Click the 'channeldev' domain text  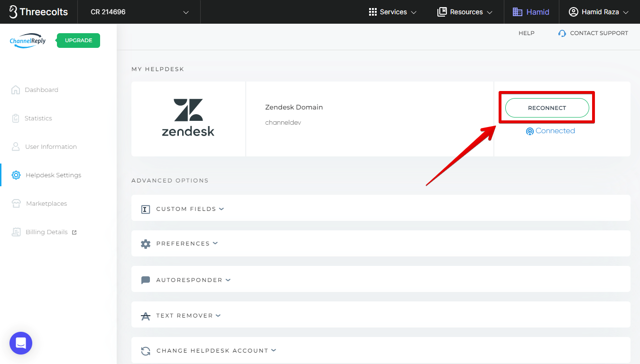click(283, 123)
